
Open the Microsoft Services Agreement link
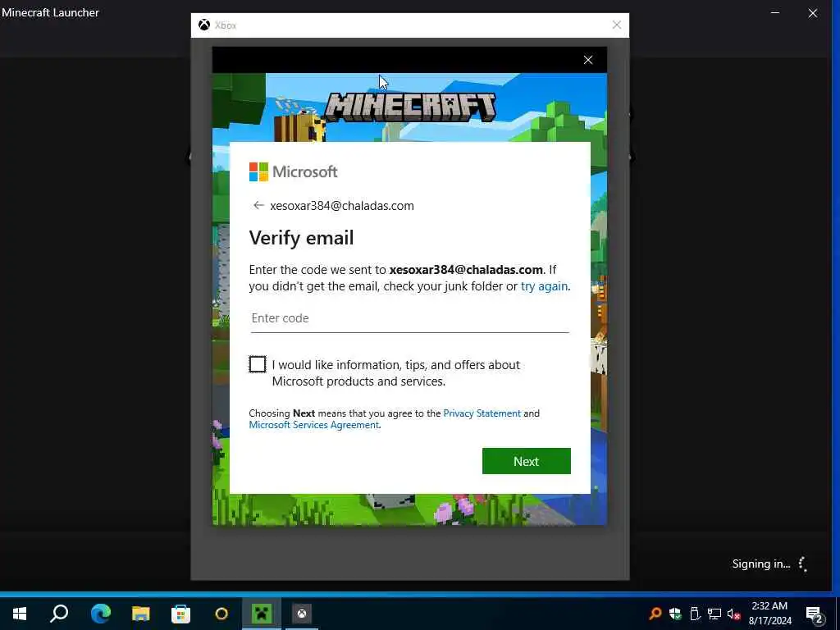314,425
